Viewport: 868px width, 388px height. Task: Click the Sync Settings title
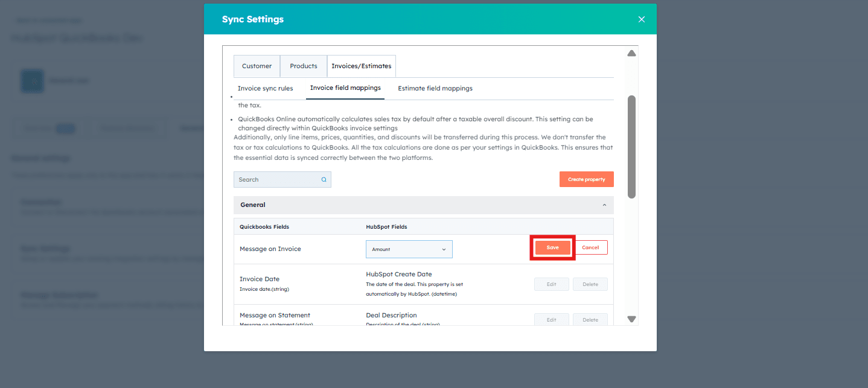click(253, 19)
